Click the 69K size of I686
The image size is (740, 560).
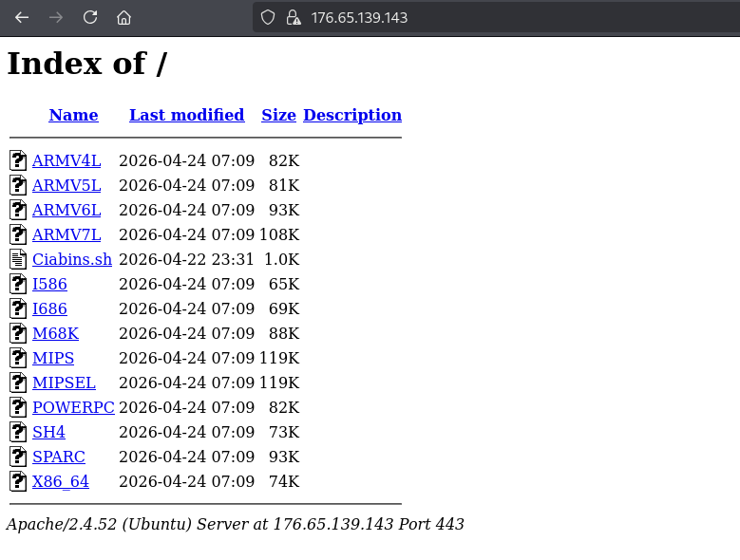click(284, 308)
